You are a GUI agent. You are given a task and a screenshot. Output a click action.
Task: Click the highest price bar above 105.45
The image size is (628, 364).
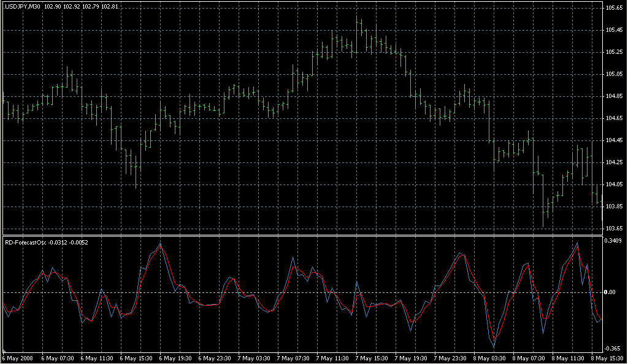[x=361, y=28]
